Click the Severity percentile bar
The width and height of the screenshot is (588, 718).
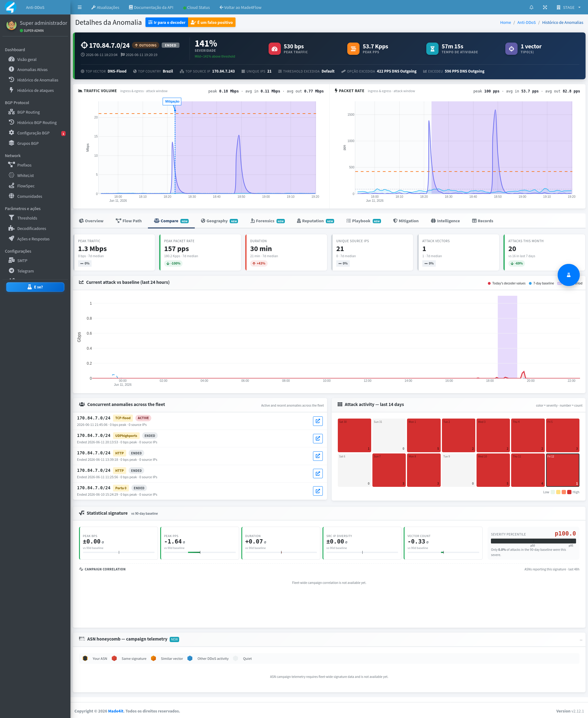[533, 541]
